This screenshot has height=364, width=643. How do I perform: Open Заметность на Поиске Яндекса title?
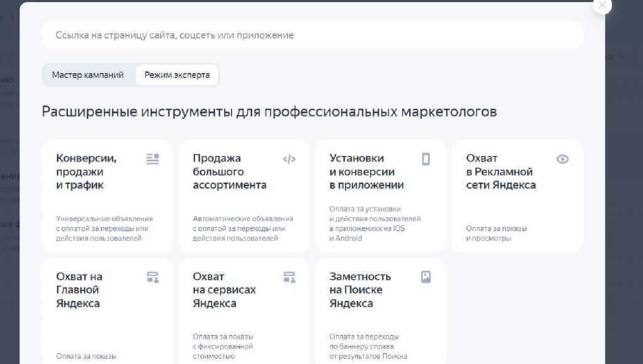[360, 290]
